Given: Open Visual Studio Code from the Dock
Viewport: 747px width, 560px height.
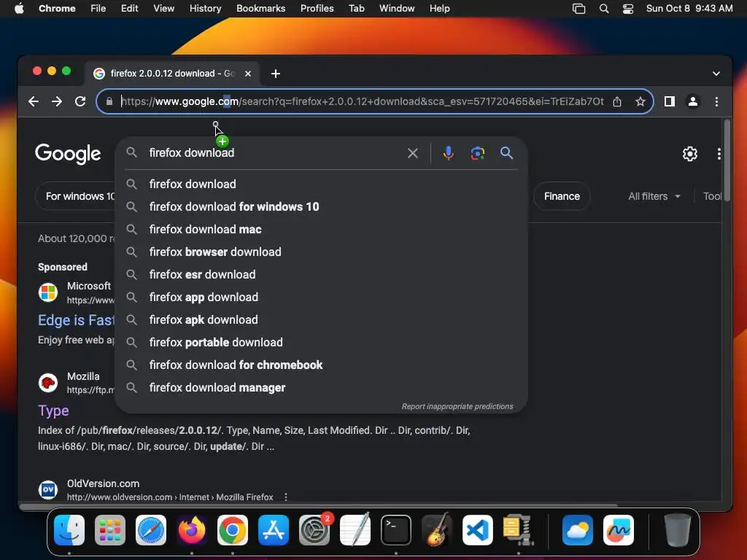Looking at the screenshot, I should [477, 529].
